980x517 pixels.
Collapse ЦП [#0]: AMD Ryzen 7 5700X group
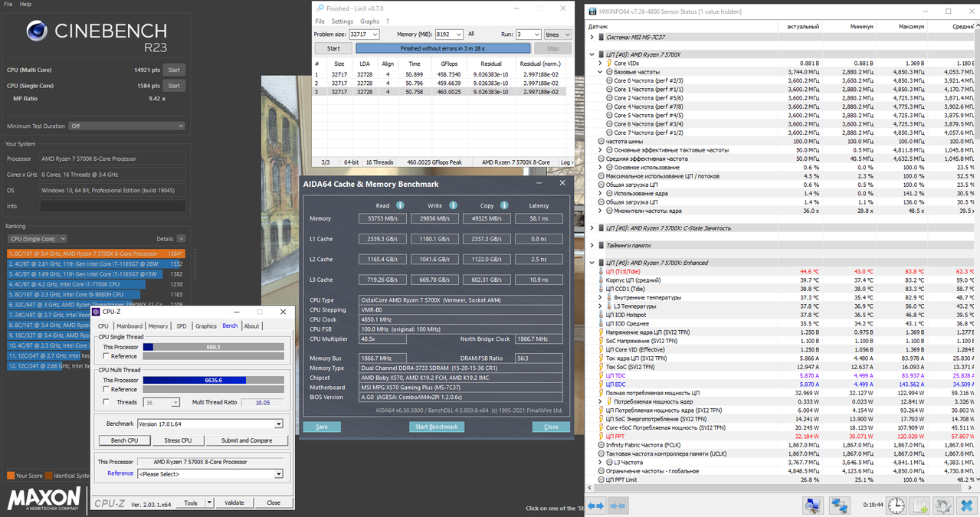(592, 54)
